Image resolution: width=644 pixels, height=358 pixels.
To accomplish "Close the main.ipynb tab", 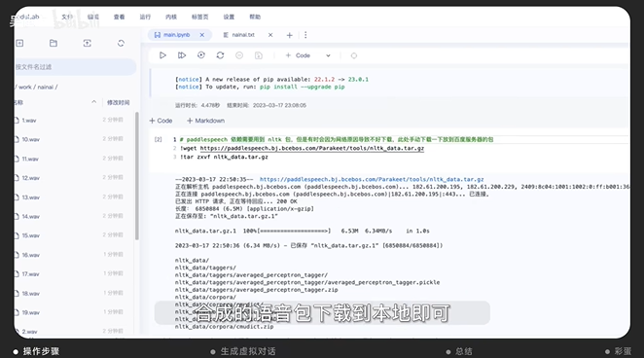I will tap(202, 35).
